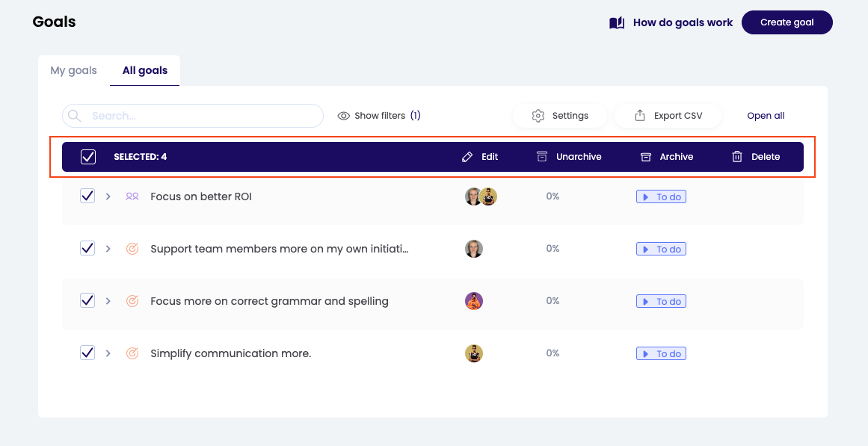Toggle Show filters with the eye icon

point(344,116)
